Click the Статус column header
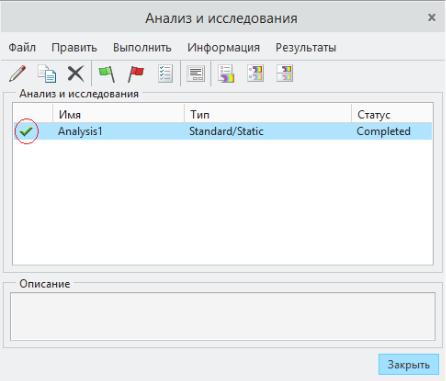Screen dimensions: 446x381 pyautogui.click(x=392, y=115)
